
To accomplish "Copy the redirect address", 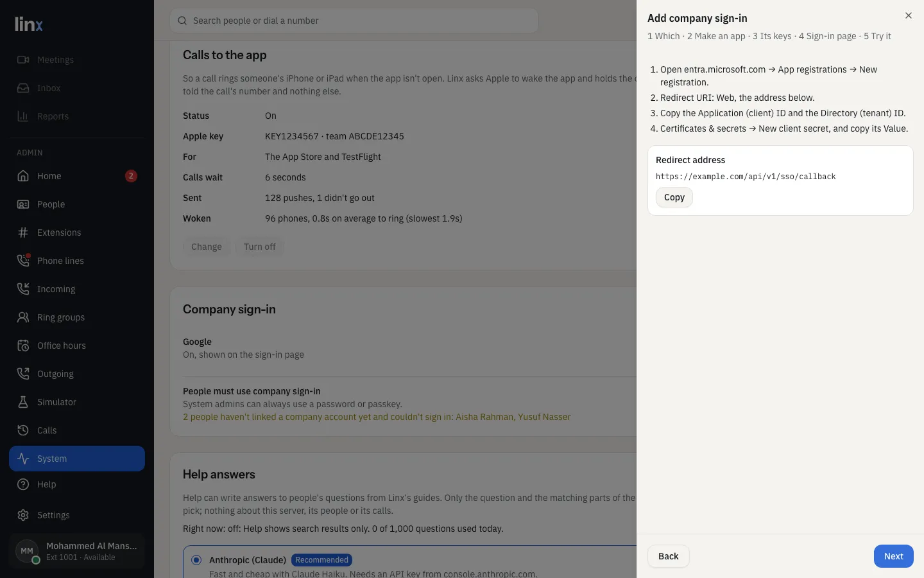I will pos(674,197).
